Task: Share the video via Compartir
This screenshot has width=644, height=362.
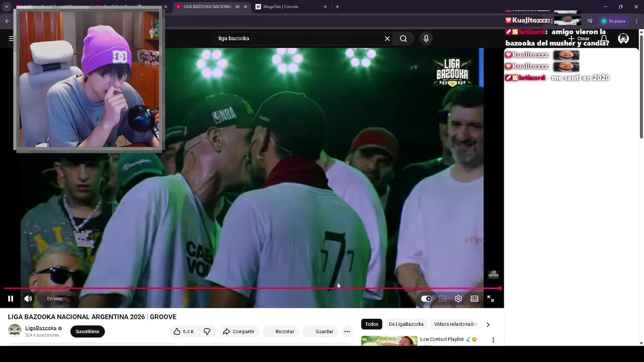Action: pyautogui.click(x=238, y=331)
